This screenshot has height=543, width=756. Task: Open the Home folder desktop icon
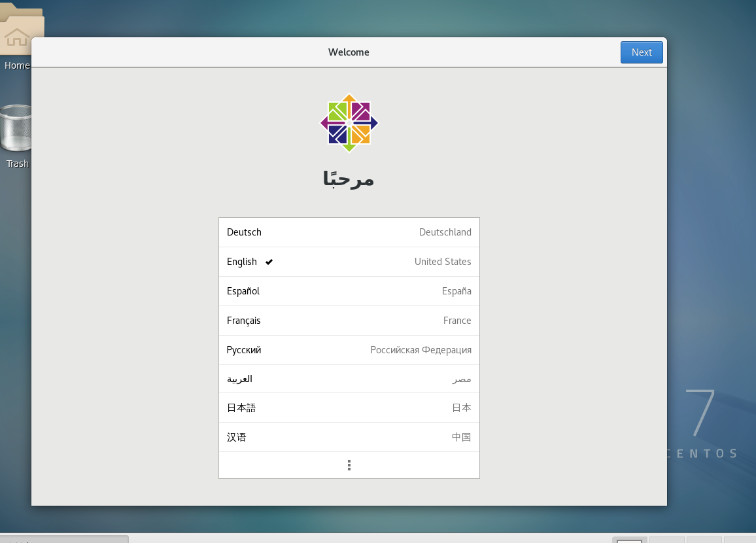click(18, 37)
